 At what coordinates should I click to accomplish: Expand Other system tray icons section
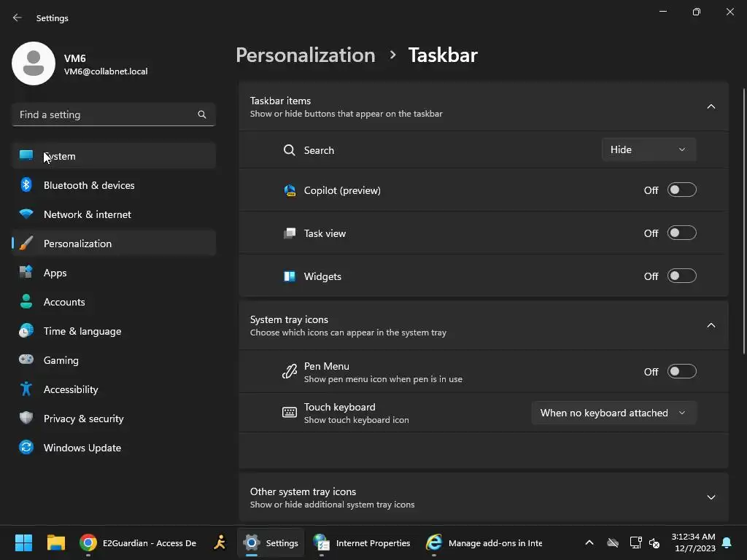711,497
